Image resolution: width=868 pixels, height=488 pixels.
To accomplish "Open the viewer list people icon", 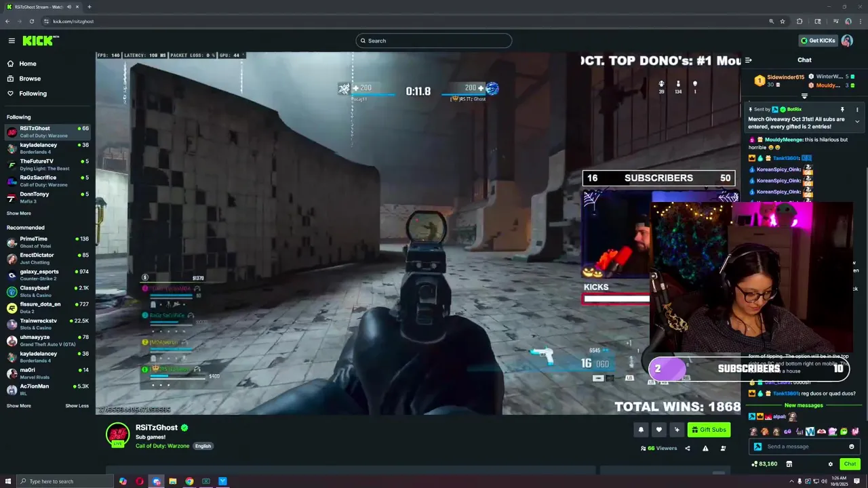I will click(x=723, y=448).
